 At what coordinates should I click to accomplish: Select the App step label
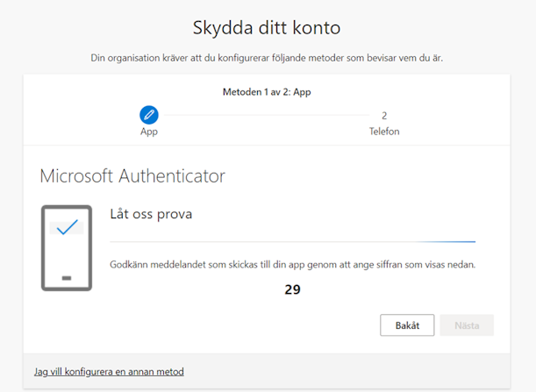(x=149, y=132)
